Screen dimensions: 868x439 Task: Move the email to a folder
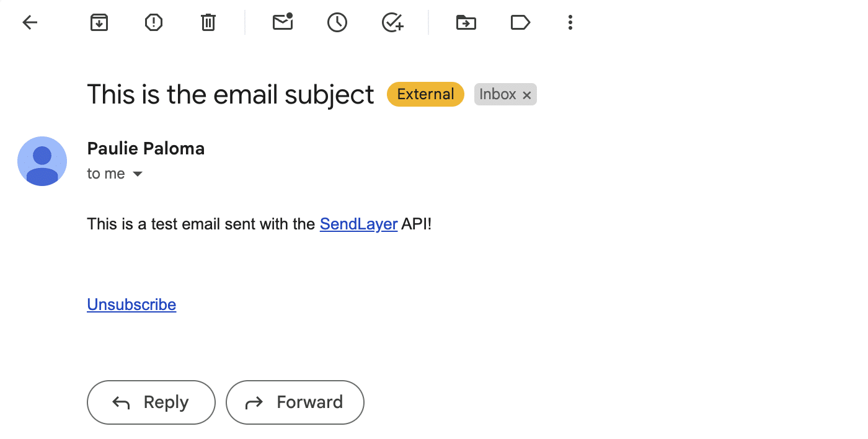(466, 22)
